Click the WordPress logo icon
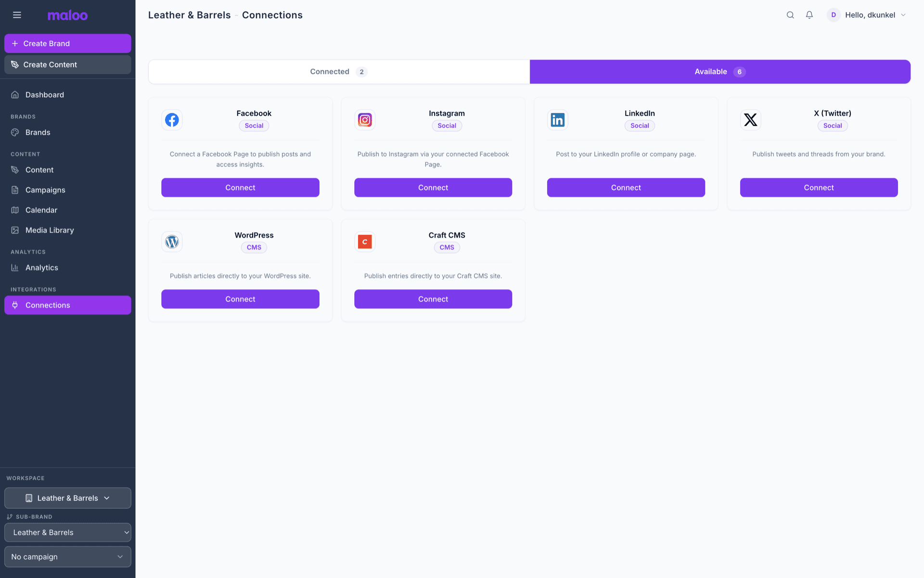The image size is (924, 578). coord(172,242)
